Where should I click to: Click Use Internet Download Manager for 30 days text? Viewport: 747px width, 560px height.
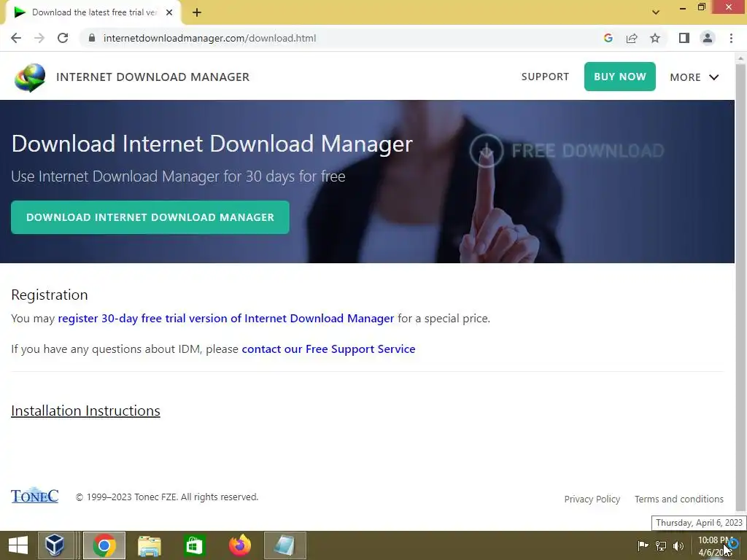click(178, 176)
